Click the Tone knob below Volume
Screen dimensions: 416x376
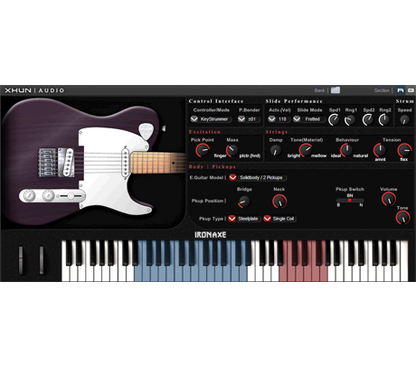[x=403, y=218]
